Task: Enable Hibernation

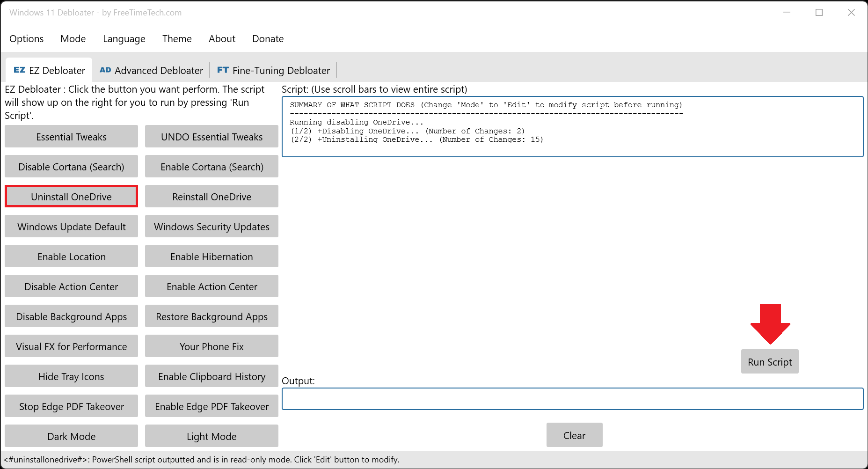Action: coord(212,256)
